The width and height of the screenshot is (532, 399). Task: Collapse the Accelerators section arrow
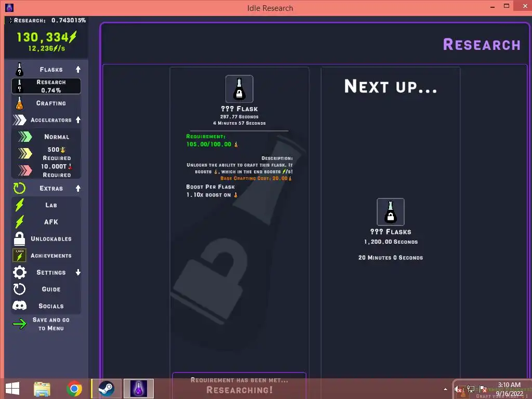tap(78, 120)
